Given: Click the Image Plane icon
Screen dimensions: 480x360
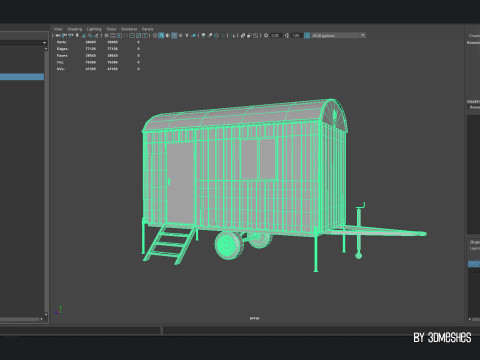Looking at the screenshot, I should click(83, 35).
